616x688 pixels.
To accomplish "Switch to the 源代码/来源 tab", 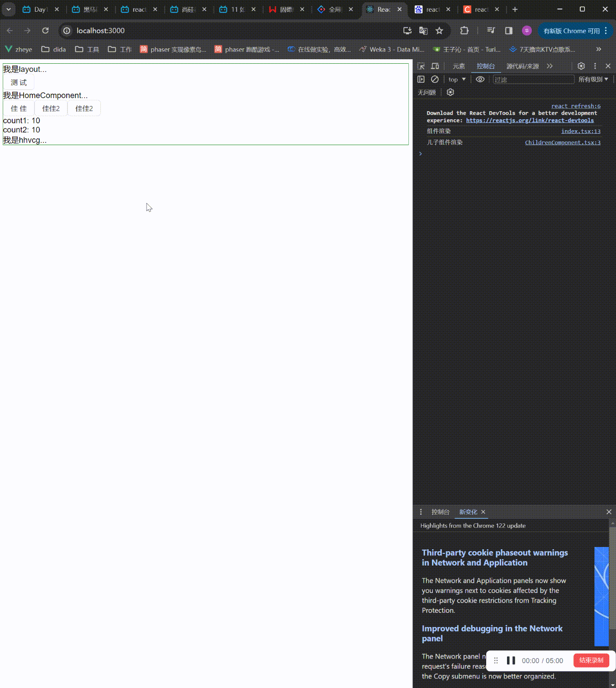I will [522, 66].
